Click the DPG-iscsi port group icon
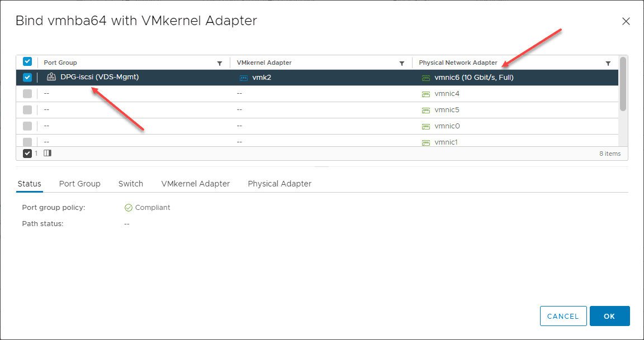 (51, 78)
